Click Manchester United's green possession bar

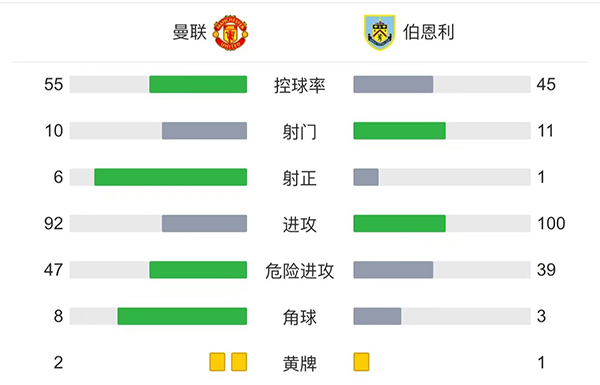(198, 84)
